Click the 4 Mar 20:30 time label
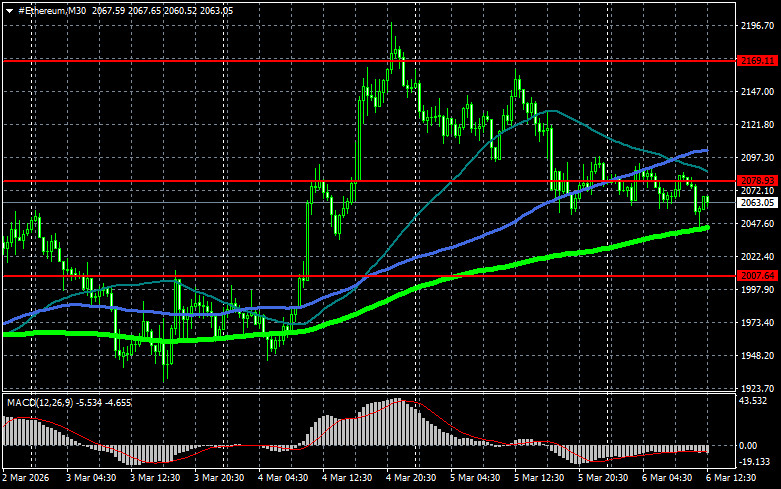 [411, 478]
